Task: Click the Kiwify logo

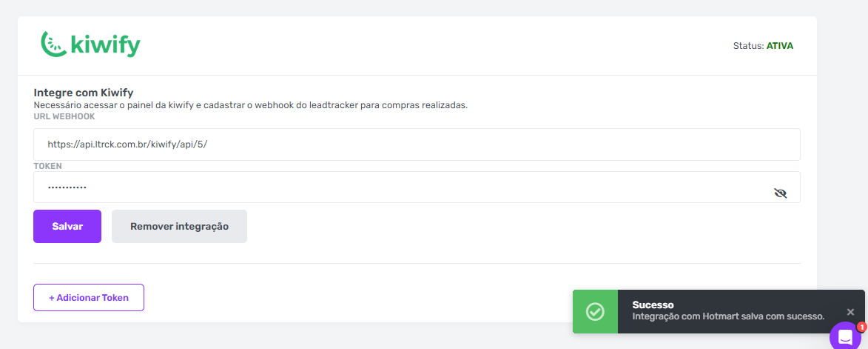Action: [91, 44]
